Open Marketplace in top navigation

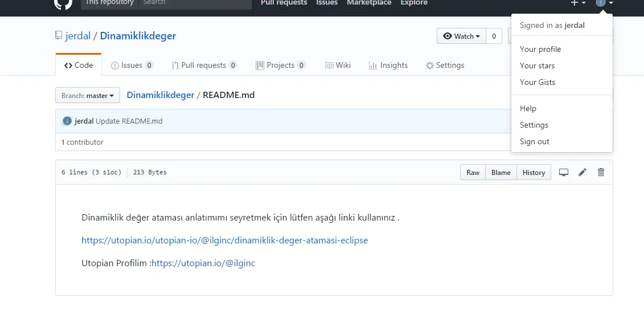tap(369, 2)
